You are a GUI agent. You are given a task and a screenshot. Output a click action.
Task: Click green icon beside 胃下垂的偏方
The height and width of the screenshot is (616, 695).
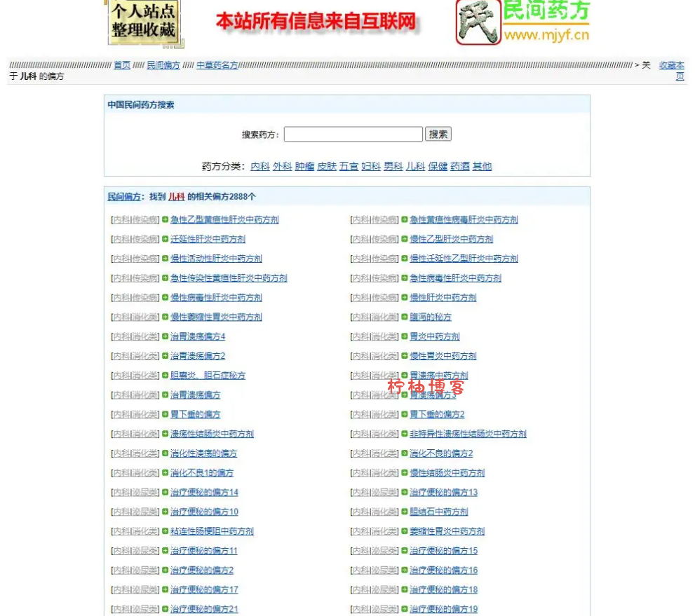point(163,414)
